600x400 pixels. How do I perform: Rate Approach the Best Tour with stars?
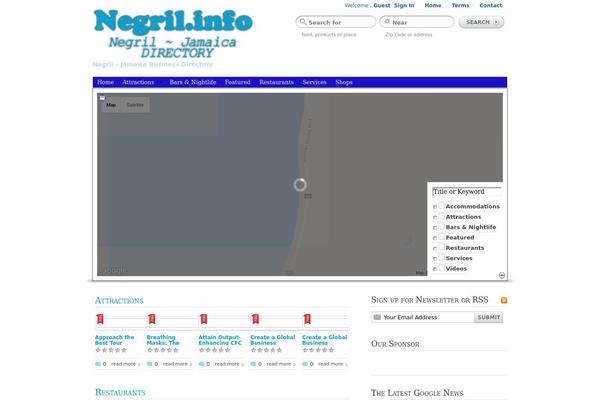111,350
